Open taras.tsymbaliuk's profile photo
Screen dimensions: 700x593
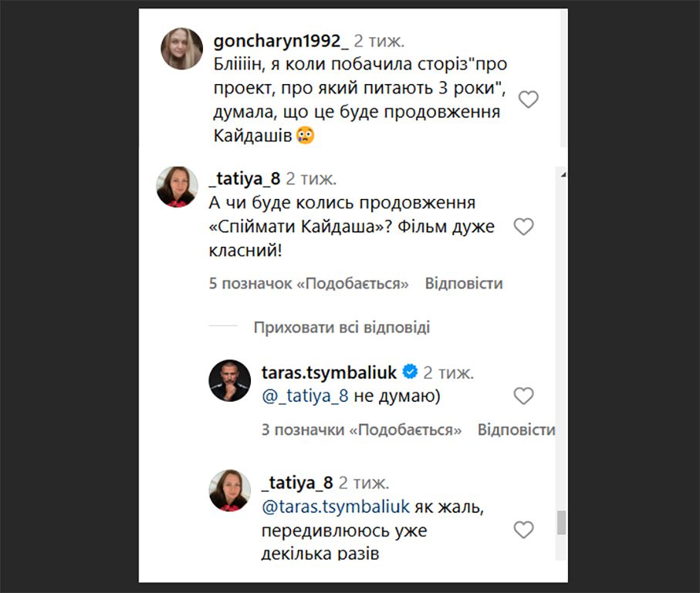point(230,380)
